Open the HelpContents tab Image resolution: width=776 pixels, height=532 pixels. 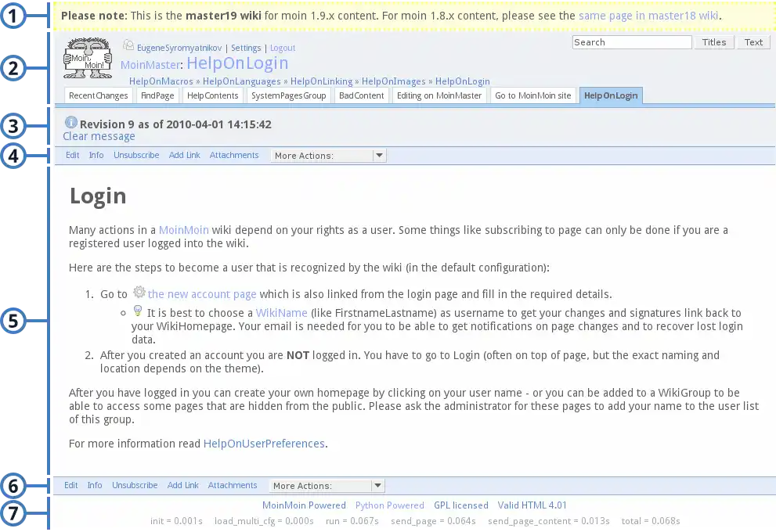tap(212, 95)
